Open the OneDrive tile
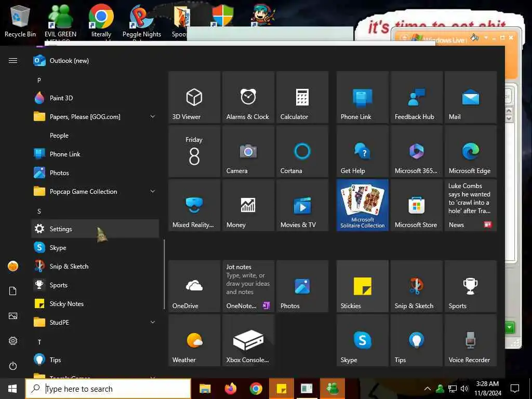The height and width of the screenshot is (399, 532). [x=194, y=286]
